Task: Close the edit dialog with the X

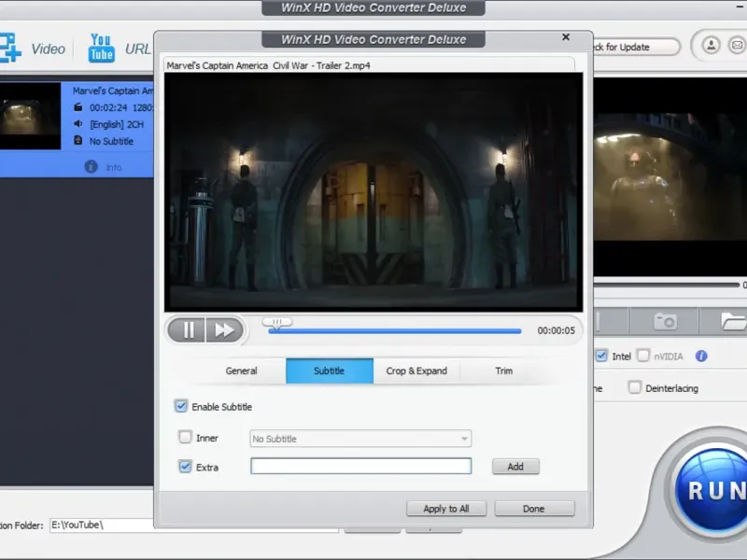Action: (x=566, y=37)
